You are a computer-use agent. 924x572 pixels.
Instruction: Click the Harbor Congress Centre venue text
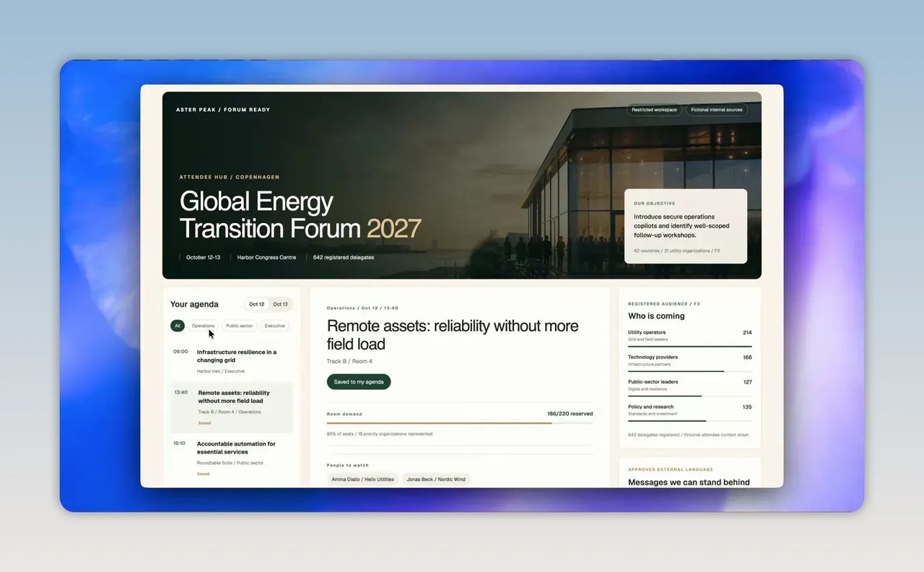pyautogui.click(x=266, y=257)
